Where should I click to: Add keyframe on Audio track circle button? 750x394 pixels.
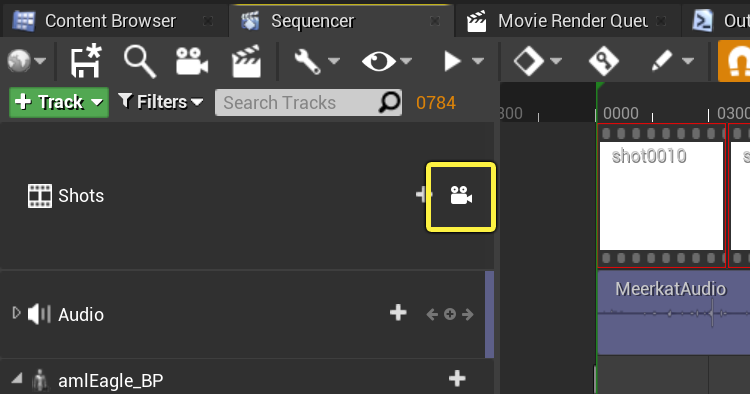tap(450, 314)
